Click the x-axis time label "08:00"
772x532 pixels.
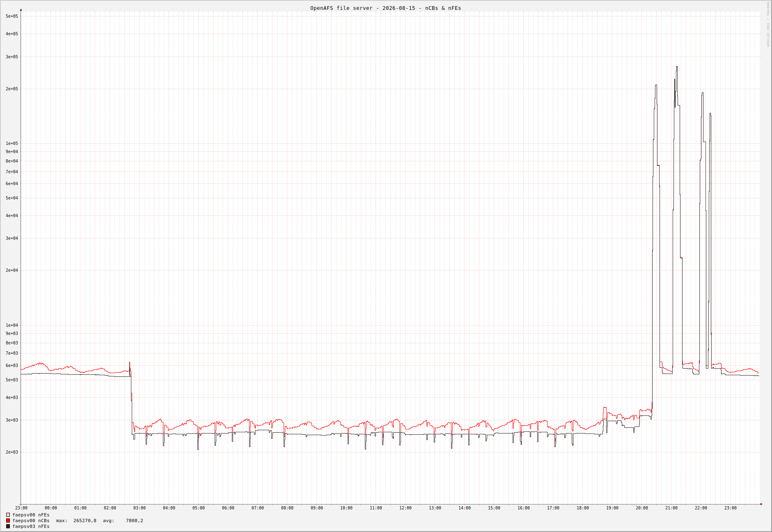coord(287,508)
